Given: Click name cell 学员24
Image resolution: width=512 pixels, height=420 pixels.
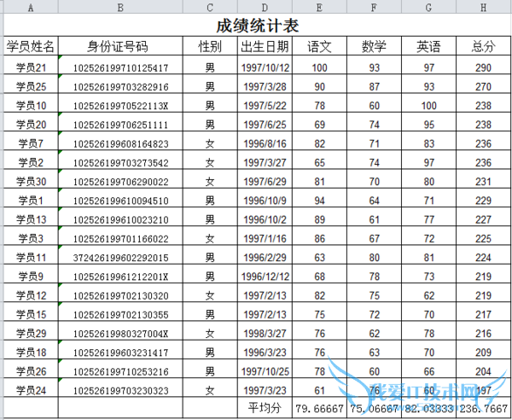Looking at the screenshot, I should [31, 387].
